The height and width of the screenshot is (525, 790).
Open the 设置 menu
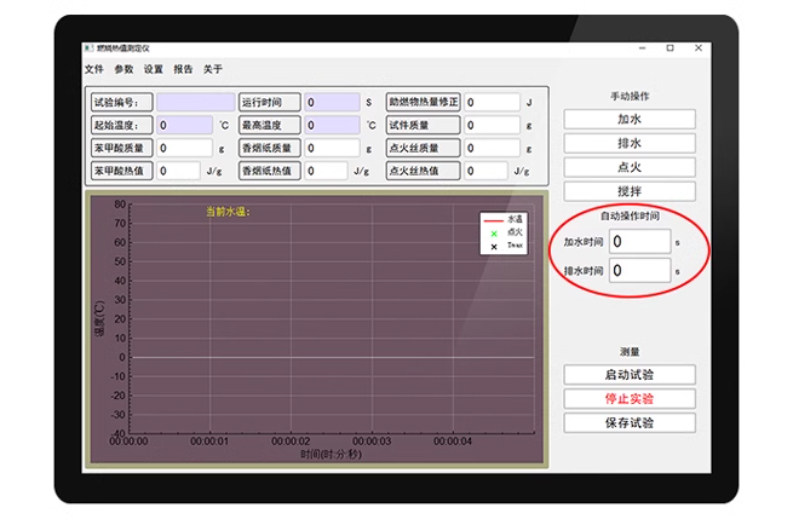[154, 69]
